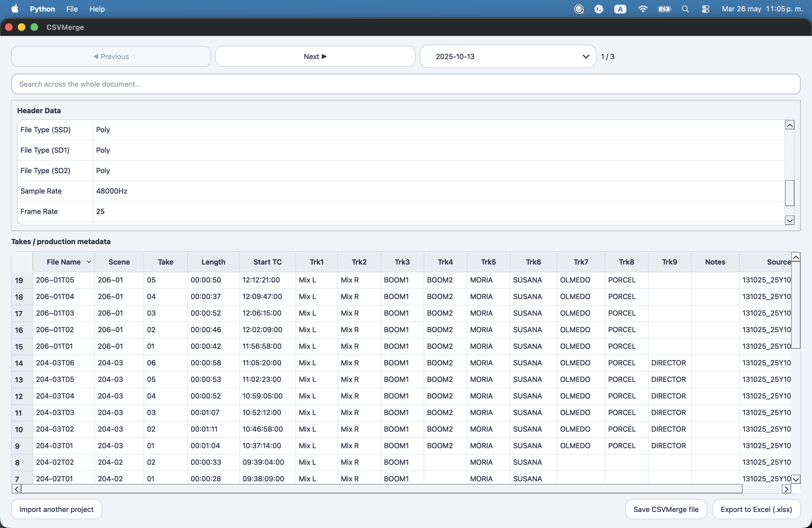The width and height of the screenshot is (812, 528).
Task: Click the menu bar date and time
Action: pos(762,9)
